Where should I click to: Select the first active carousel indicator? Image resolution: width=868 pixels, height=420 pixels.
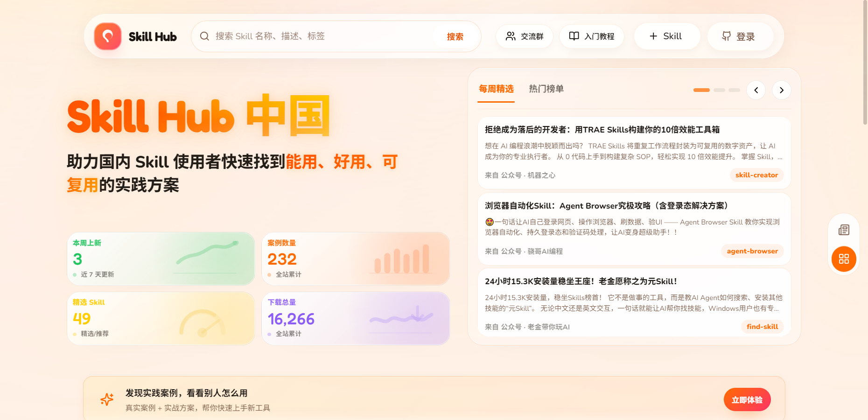click(x=701, y=90)
